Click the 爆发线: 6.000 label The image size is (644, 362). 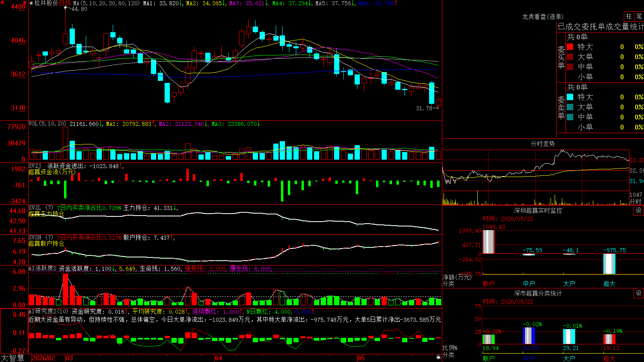(251, 269)
